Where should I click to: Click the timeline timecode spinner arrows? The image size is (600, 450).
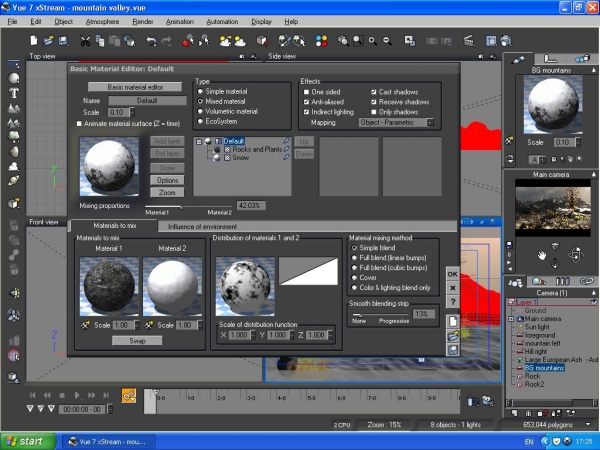click(x=110, y=409)
